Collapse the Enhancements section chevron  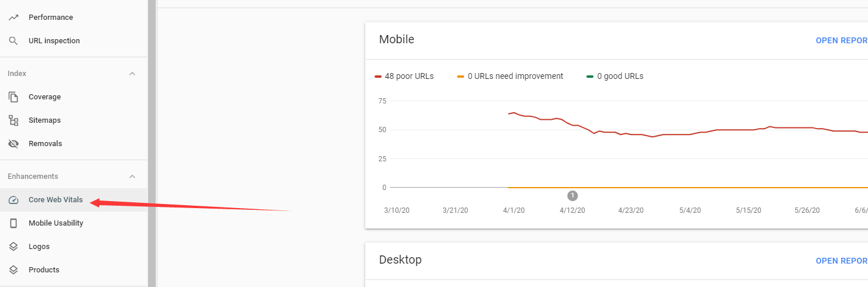point(132,177)
